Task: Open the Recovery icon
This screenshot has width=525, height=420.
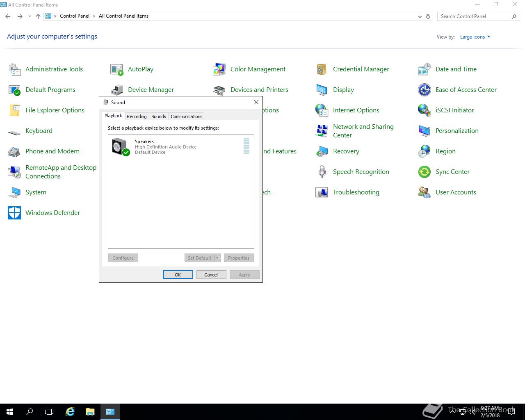Action: (x=322, y=151)
